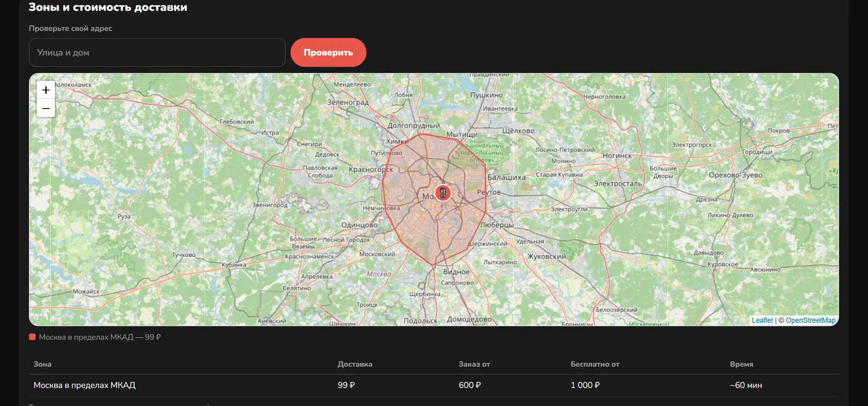Click Можайск label on the map
This screenshot has height=406, width=868.
(86, 291)
